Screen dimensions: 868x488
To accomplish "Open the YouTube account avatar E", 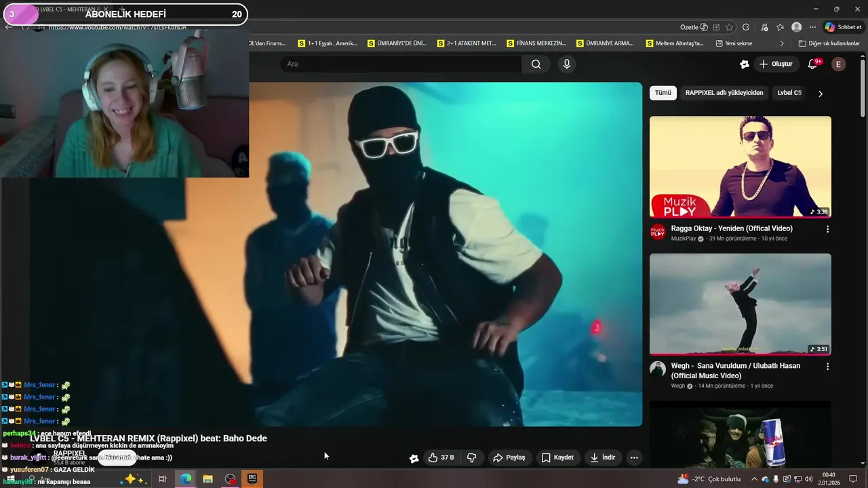I will tap(838, 64).
